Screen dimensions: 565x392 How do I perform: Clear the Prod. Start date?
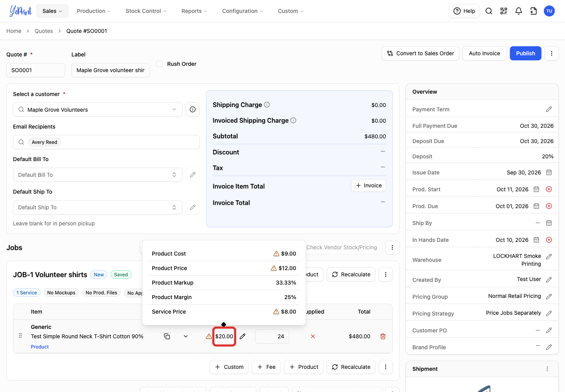pos(549,189)
